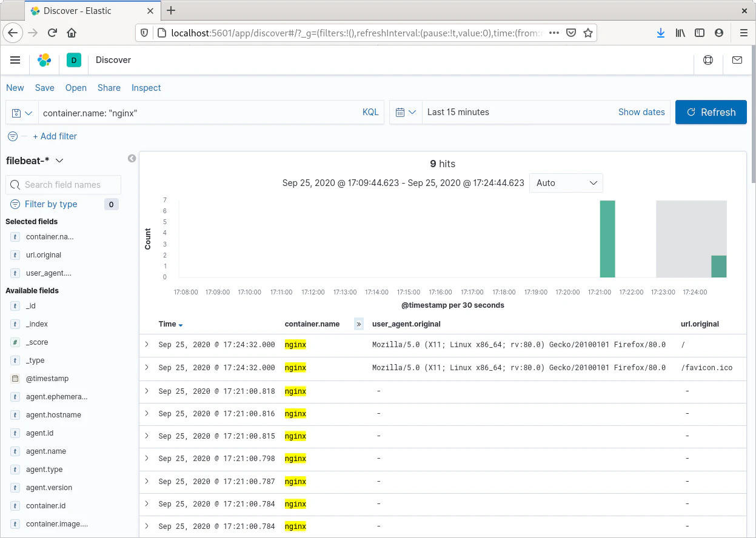
Task: Click the green D space avatar
Action: 73,60
